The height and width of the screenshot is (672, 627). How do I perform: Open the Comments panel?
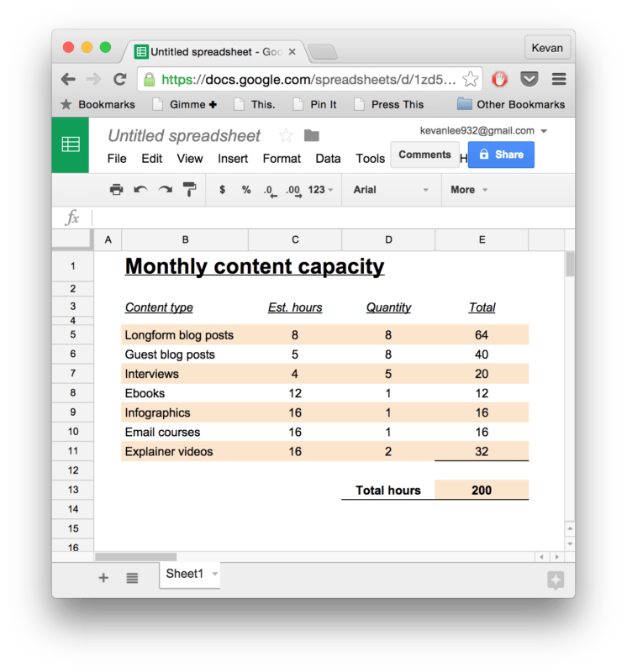tap(424, 155)
